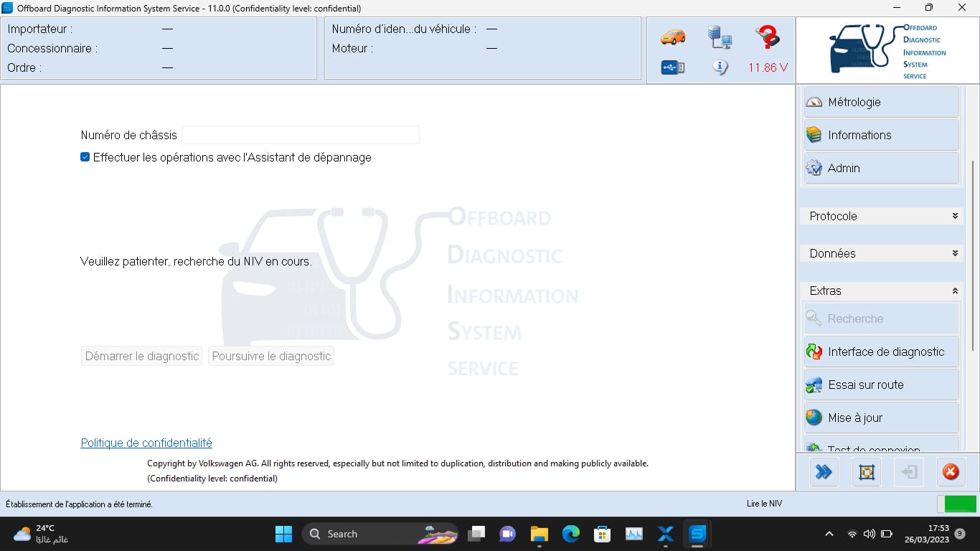980x551 pixels.
Task: Collapse the Extras section
Action: point(882,291)
